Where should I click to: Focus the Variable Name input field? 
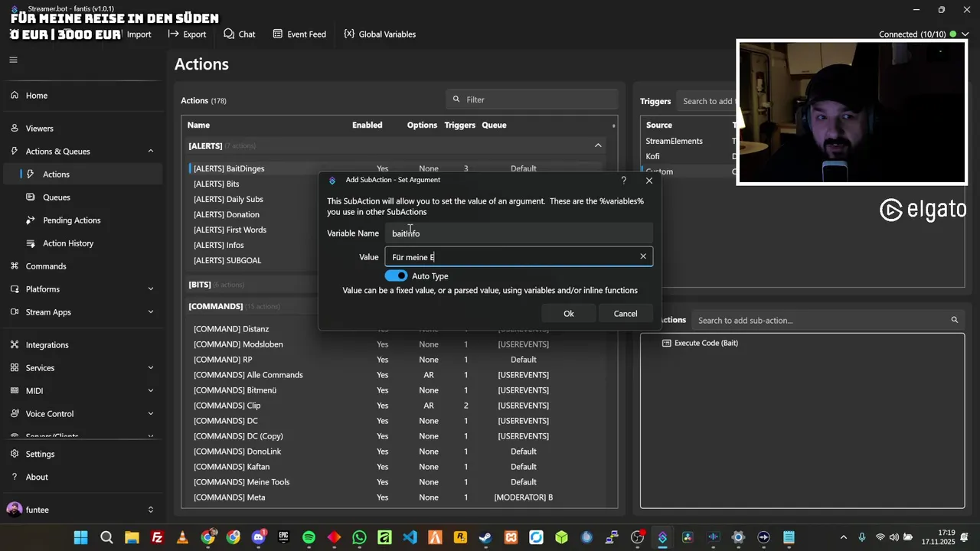click(518, 233)
